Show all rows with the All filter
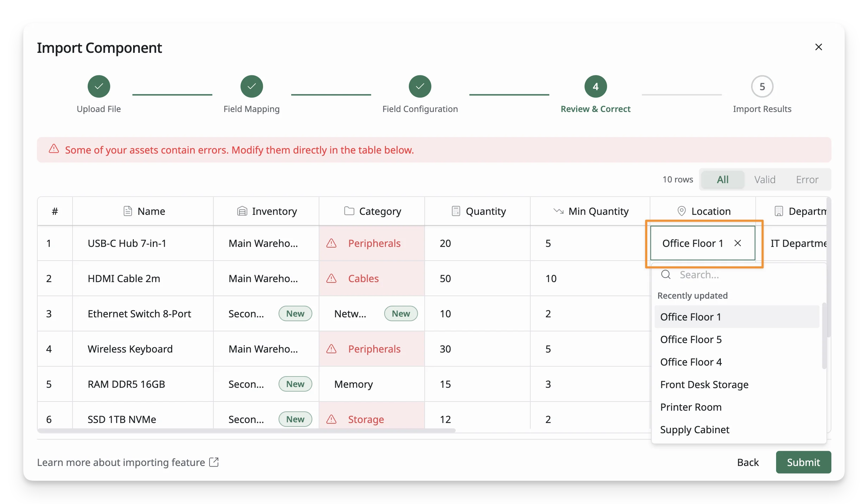 [723, 179]
